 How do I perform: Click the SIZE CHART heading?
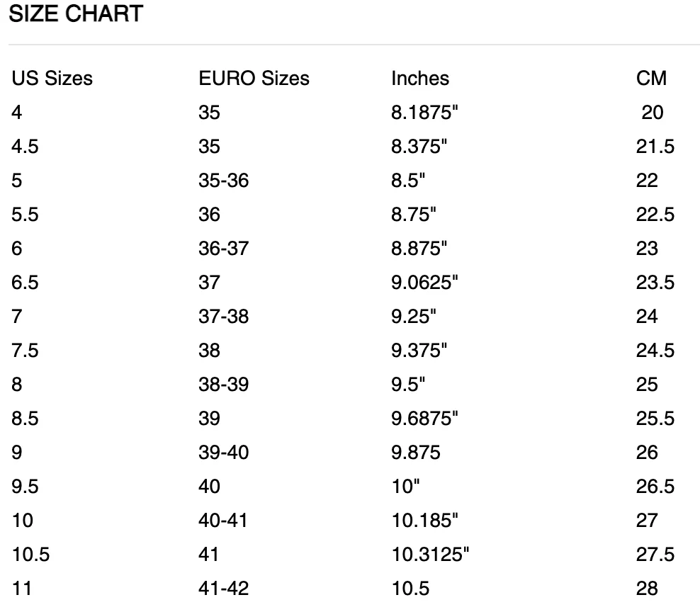pyautogui.click(x=75, y=14)
